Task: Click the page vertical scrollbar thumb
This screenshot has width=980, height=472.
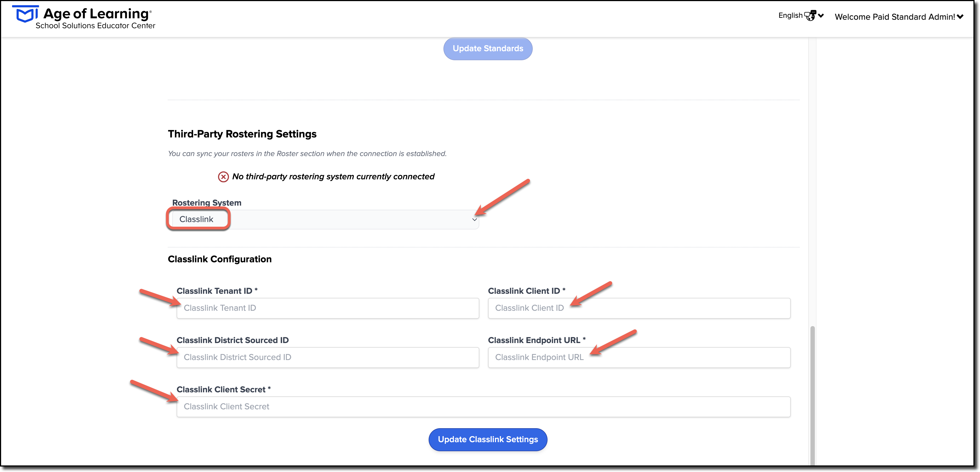Action: point(812,396)
